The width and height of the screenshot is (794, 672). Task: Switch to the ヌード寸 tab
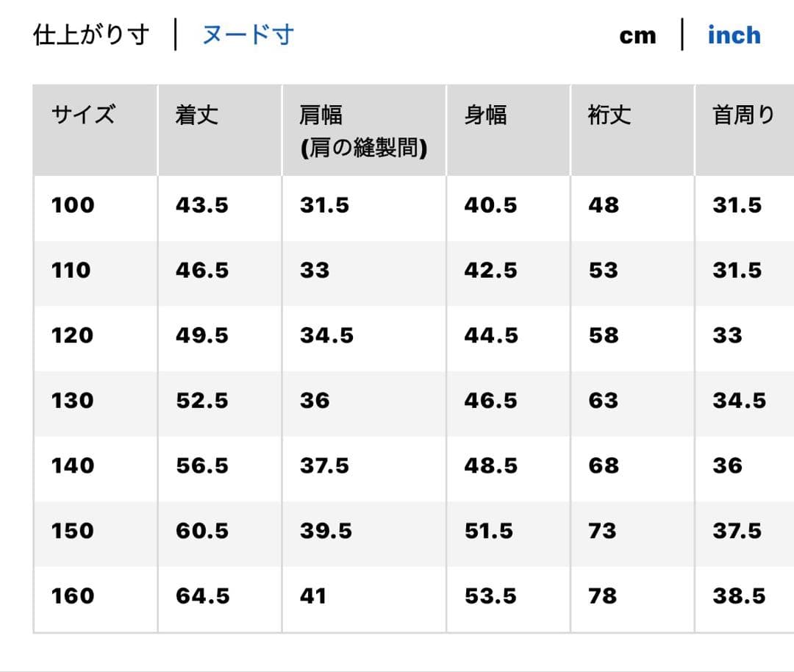[x=248, y=35]
